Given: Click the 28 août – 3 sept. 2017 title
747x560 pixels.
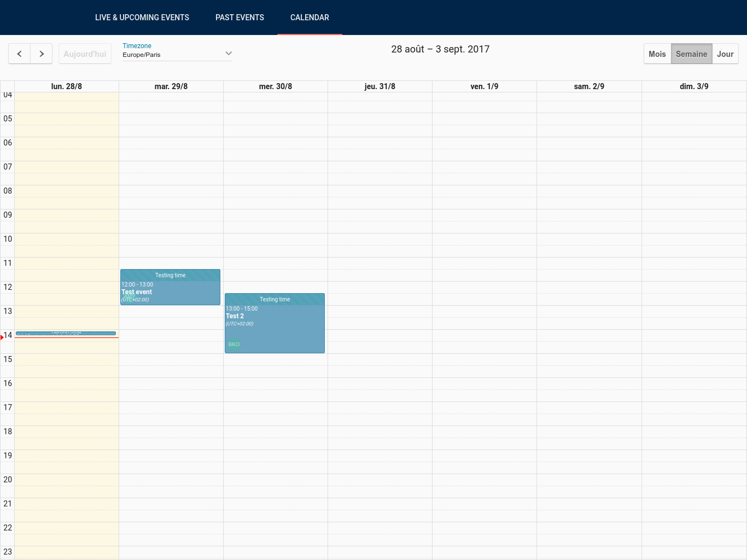Looking at the screenshot, I should [x=440, y=49].
